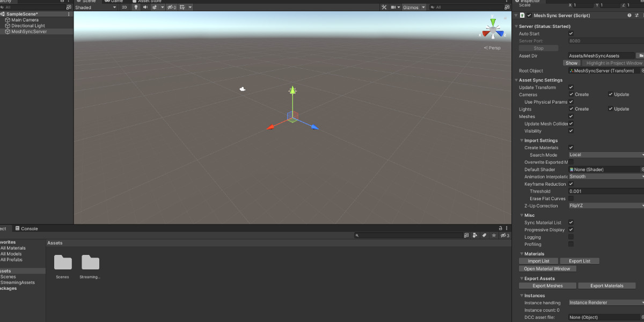Open Mesh Sync Server help reference icon
This screenshot has width=644, height=322.
pos(630,16)
